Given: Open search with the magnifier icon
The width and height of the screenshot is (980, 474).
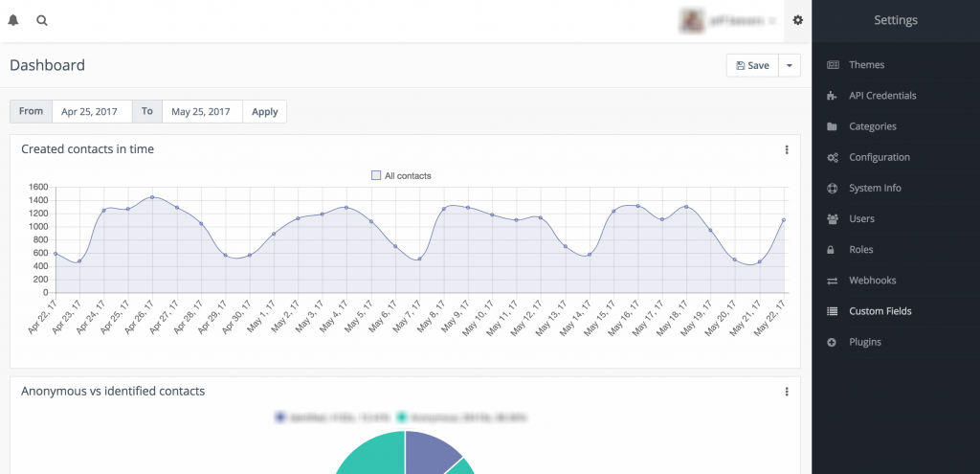Looking at the screenshot, I should 42,20.
